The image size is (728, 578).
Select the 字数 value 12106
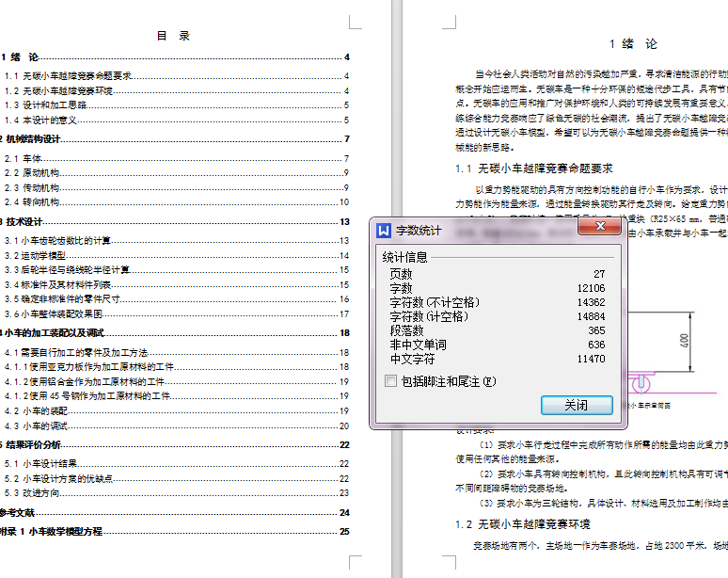[x=591, y=288]
